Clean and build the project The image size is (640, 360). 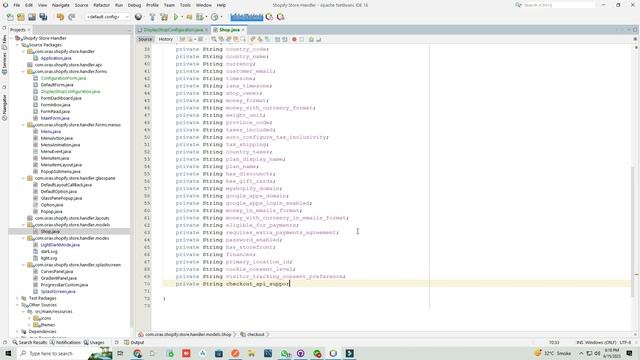[x=164, y=17]
